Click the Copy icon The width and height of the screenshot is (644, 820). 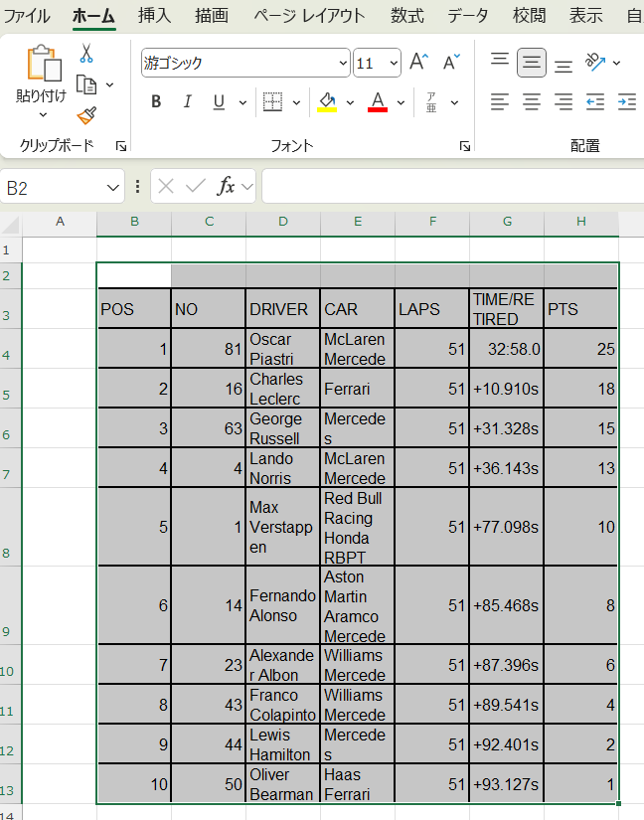(x=86, y=84)
